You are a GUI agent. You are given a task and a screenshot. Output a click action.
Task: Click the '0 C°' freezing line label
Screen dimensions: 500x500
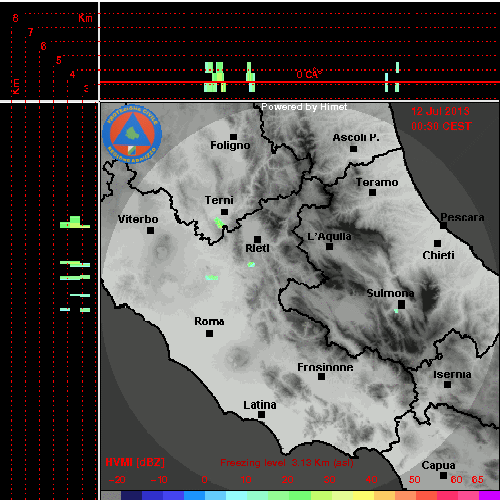(x=309, y=74)
